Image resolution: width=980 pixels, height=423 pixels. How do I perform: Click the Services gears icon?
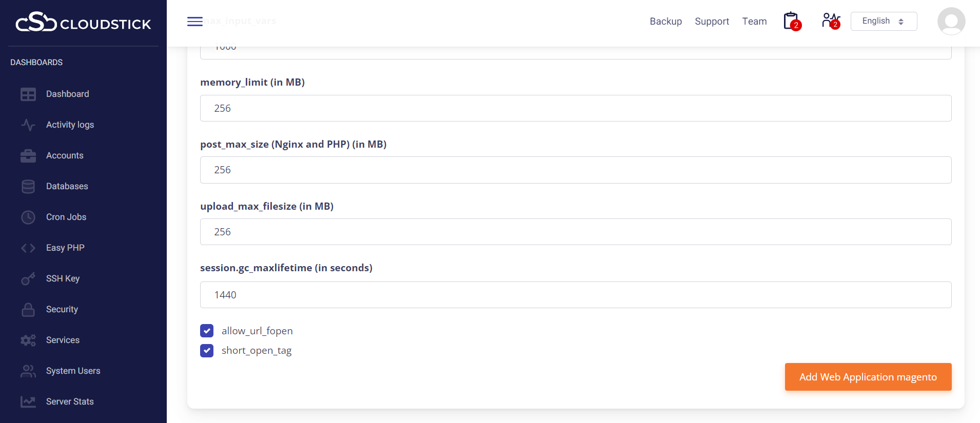pyautogui.click(x=28, y=340)
